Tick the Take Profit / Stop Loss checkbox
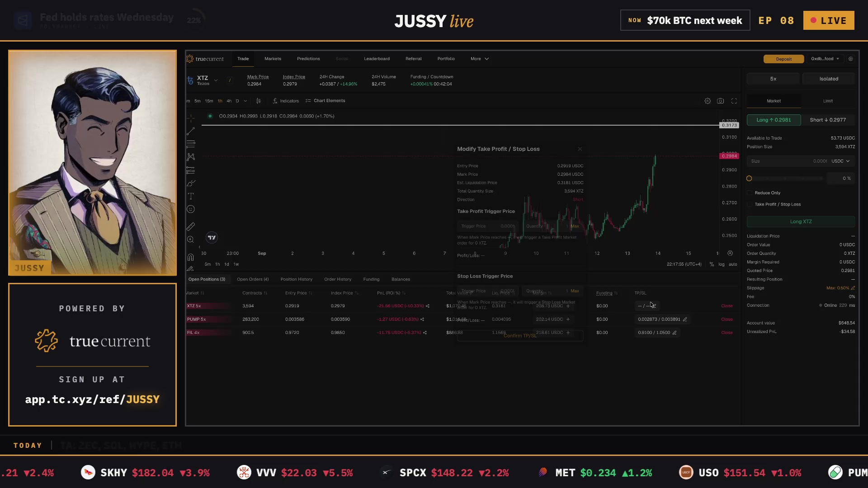Image resolution: width=868 pixels, height=488 pixels. [750, 205]
